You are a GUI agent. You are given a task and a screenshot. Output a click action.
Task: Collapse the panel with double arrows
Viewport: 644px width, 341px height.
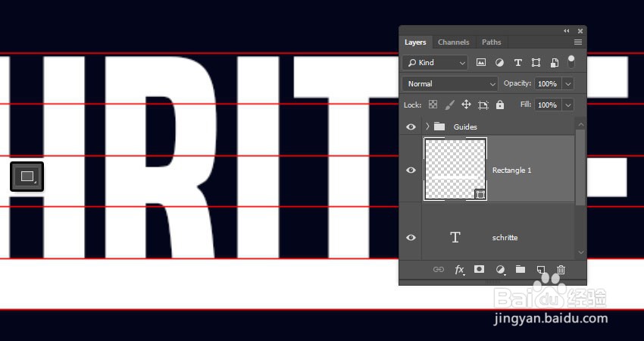point(567,31)
